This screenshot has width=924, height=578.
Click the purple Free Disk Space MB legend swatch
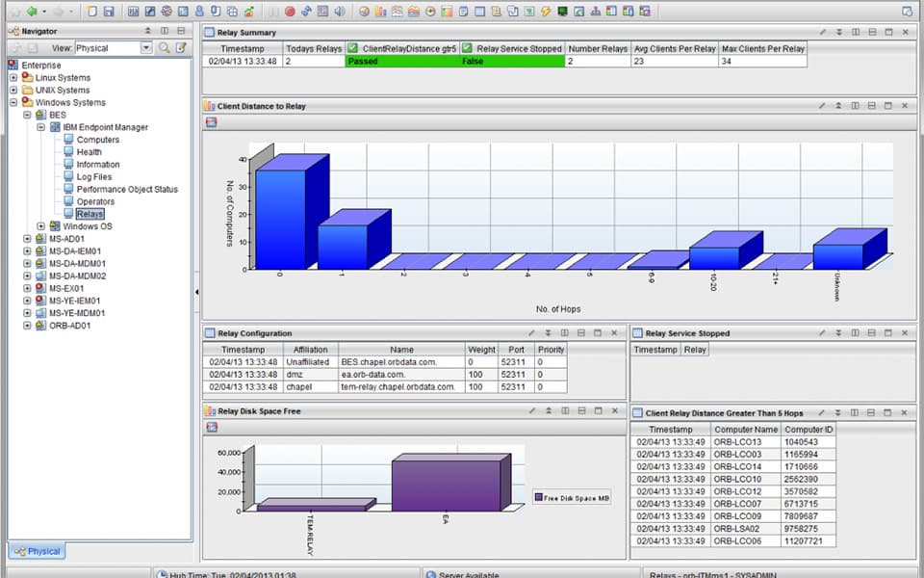point(539,497)
